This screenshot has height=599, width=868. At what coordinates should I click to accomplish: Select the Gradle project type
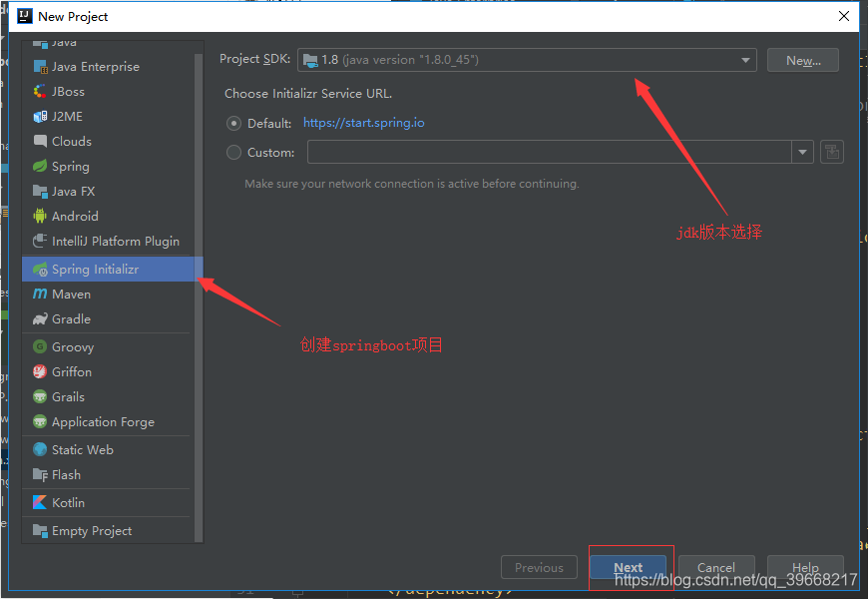[x=109, y=319]
